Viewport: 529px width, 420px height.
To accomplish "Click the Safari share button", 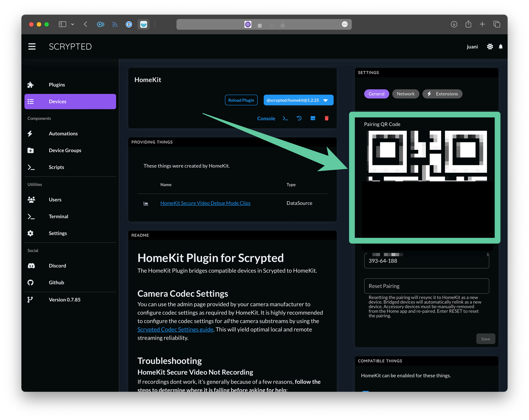I will [x=468, y=24].
